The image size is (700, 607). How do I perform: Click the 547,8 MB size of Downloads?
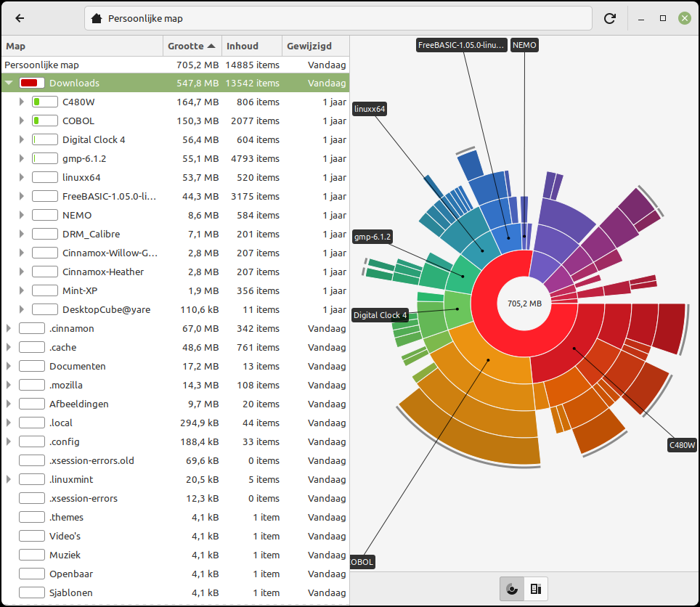pos(198,83)
